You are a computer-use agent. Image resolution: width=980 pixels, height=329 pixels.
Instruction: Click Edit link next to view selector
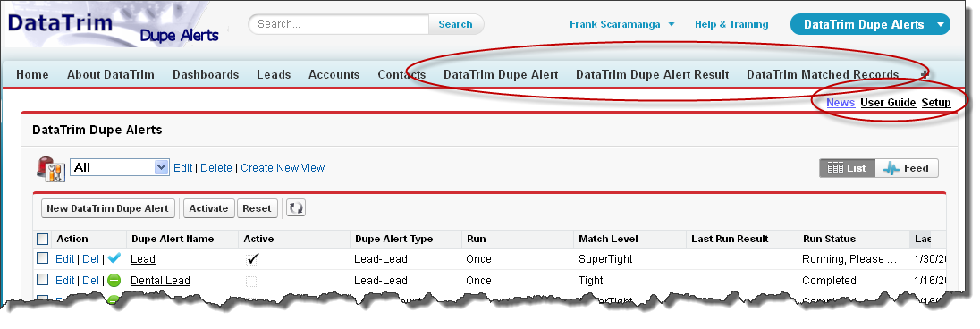tap(183, 167)
